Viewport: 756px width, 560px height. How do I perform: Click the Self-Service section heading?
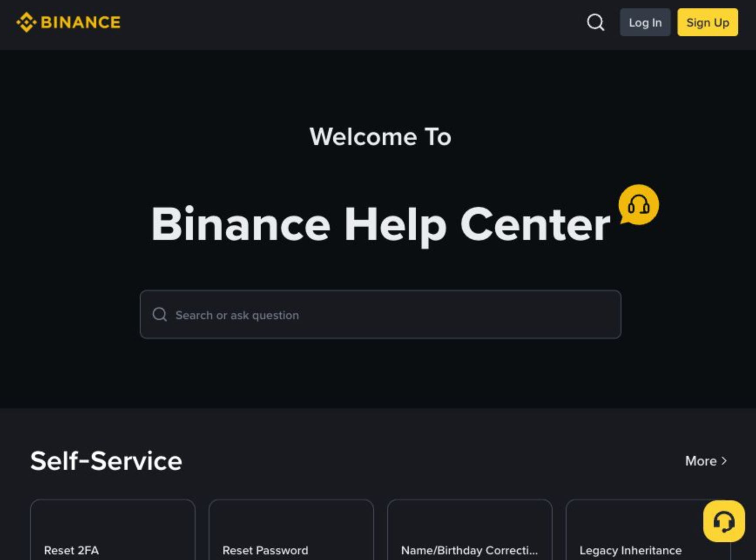106,461
